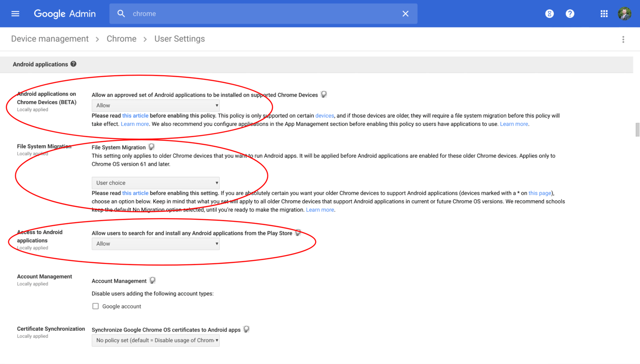The width and height of the screenshot is (640, 364).
Task: Click the bulb icon beside Synchronize certificates setting
Action: (x=246, y=329)
